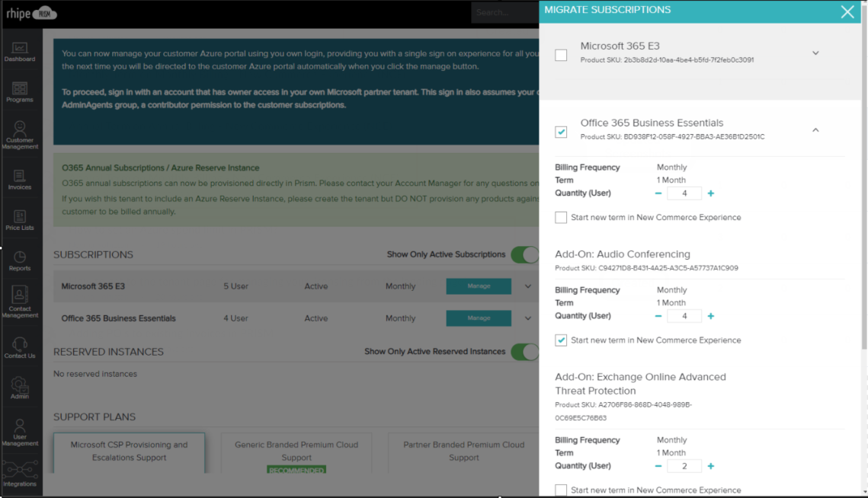Toggle Show Only Active Reserved Instances switch
This screenshot has height=498, width=868.
[x=525, y=352]
